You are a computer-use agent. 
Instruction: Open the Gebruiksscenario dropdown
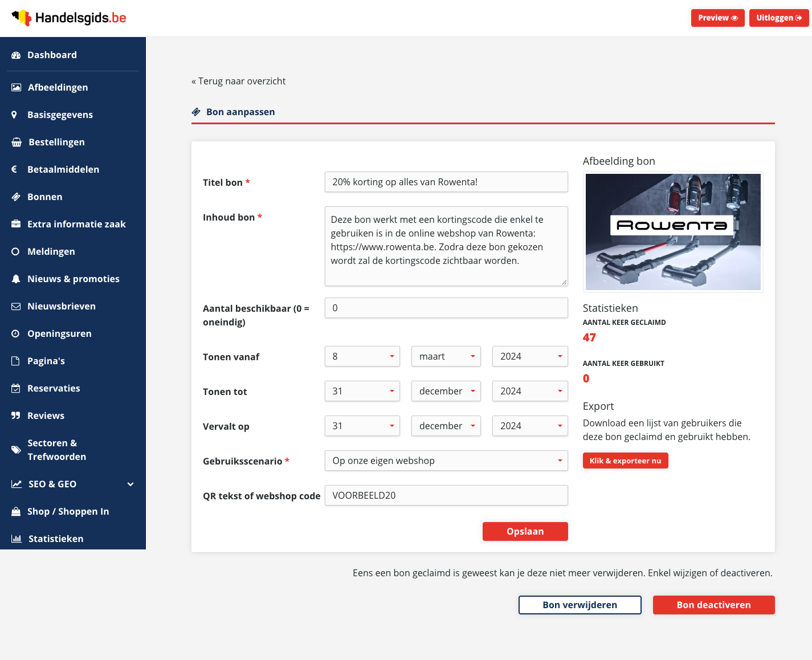(x=446, y=461)
